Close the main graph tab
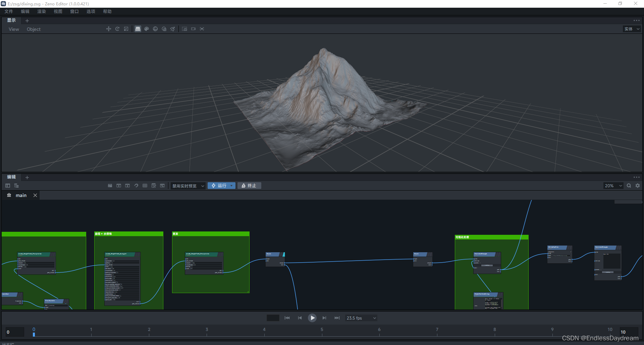The image size is (644, 345). [35, 195]
